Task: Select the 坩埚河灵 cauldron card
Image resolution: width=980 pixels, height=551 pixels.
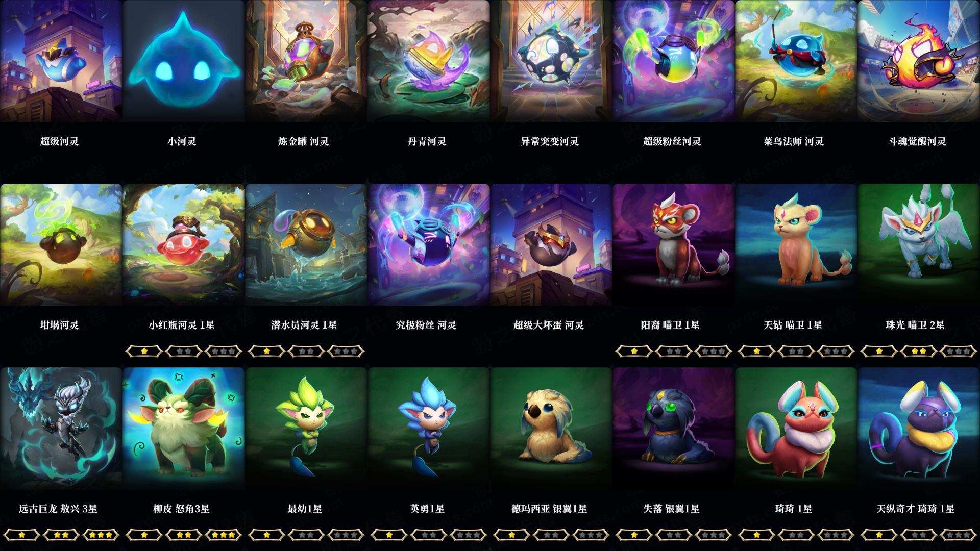Action: [61, 245]
